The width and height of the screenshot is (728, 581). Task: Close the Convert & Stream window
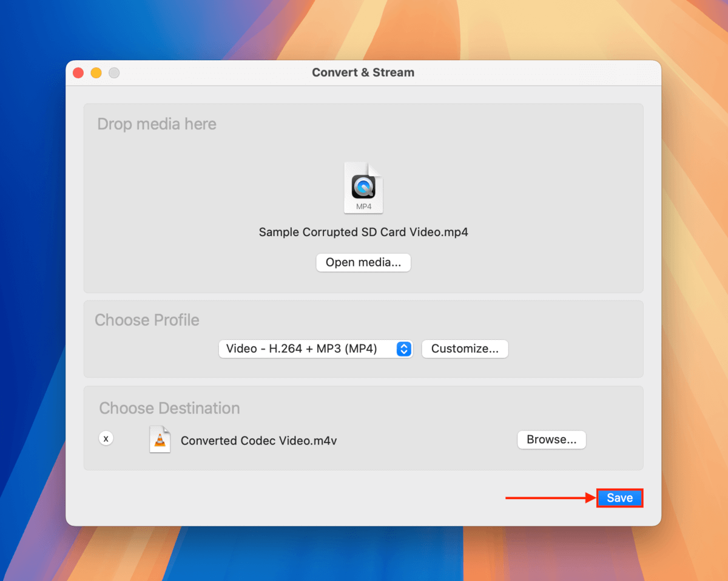(x=78, y=73)
